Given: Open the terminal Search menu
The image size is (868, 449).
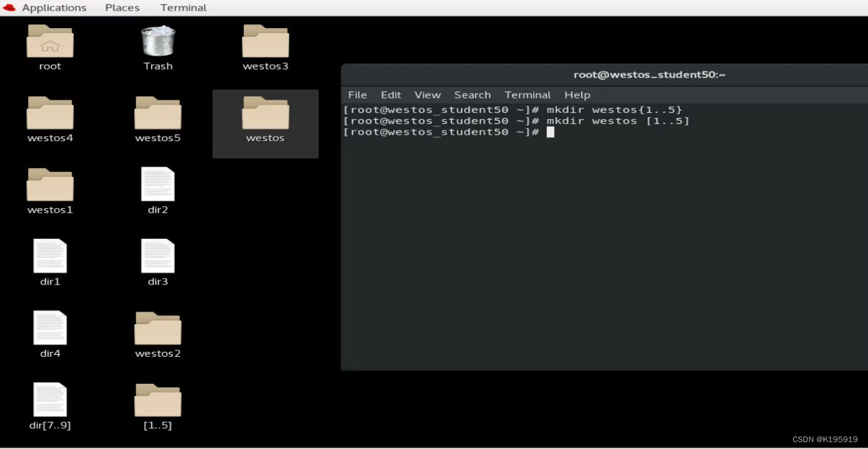Looking at the screenshot, I should click(472, 95).
